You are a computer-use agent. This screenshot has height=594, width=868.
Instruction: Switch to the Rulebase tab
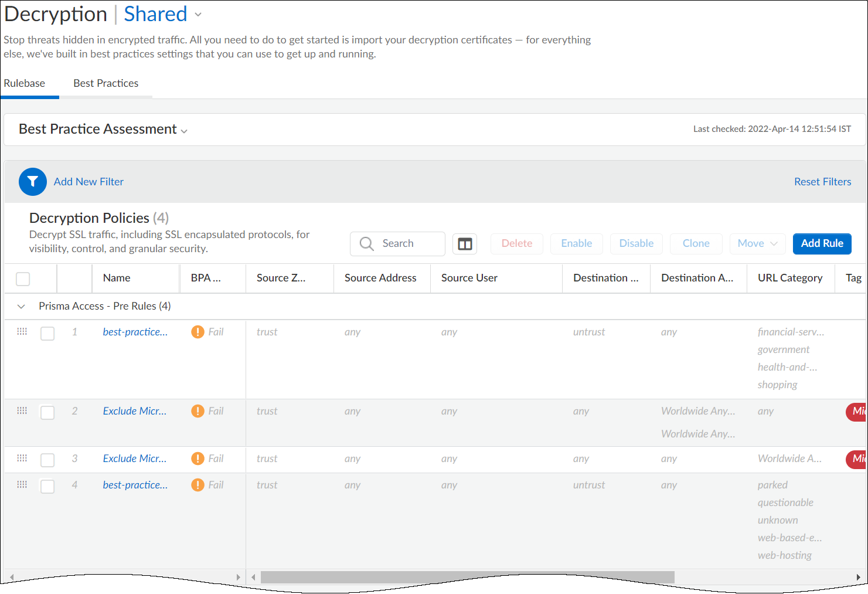point(25,83)
